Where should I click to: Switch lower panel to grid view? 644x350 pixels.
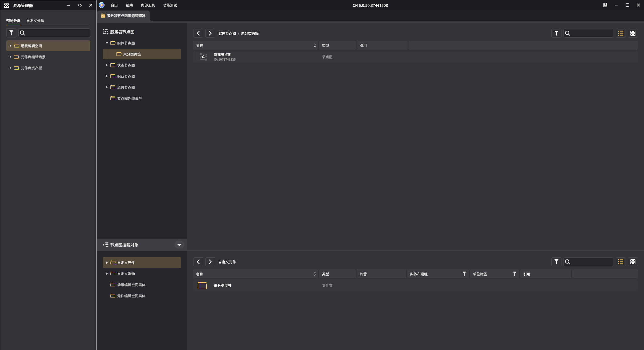(x=633, y=262)
